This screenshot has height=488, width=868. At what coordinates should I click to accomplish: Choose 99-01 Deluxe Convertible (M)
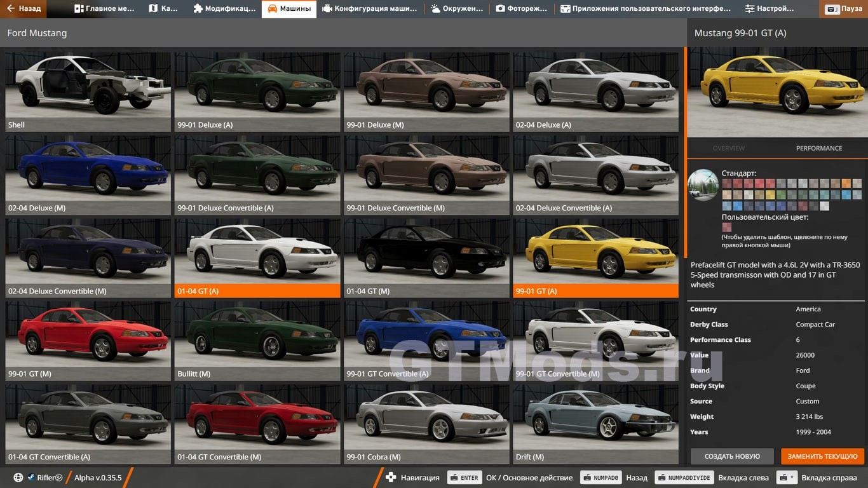[x=426, y=175]
